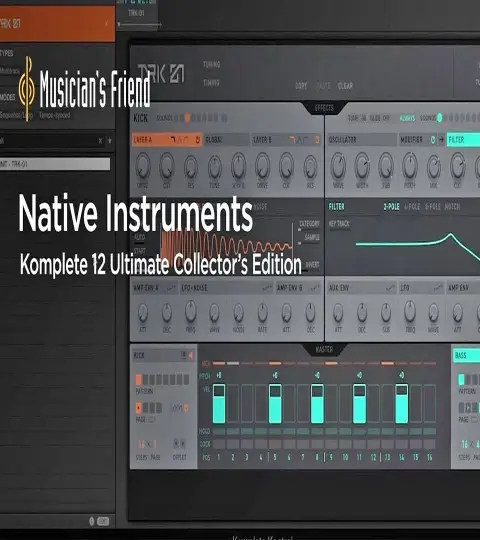Open the sample Category dropdown
The width and height of the screenshot is (480, 540).
coord(309,224)
